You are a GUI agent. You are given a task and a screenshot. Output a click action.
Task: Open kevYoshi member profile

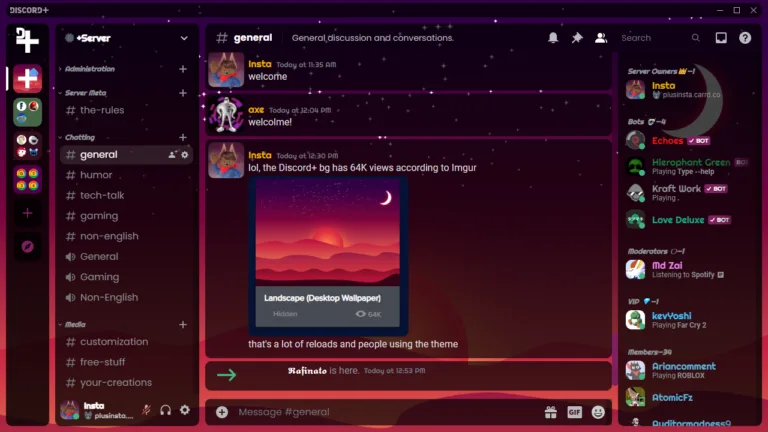(x=687, y=320)
